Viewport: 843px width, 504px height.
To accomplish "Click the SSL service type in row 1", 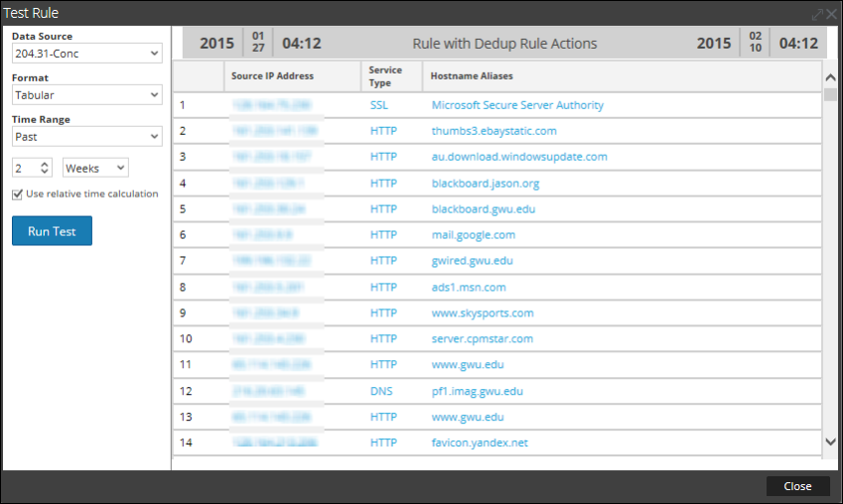I will point(379,105).
